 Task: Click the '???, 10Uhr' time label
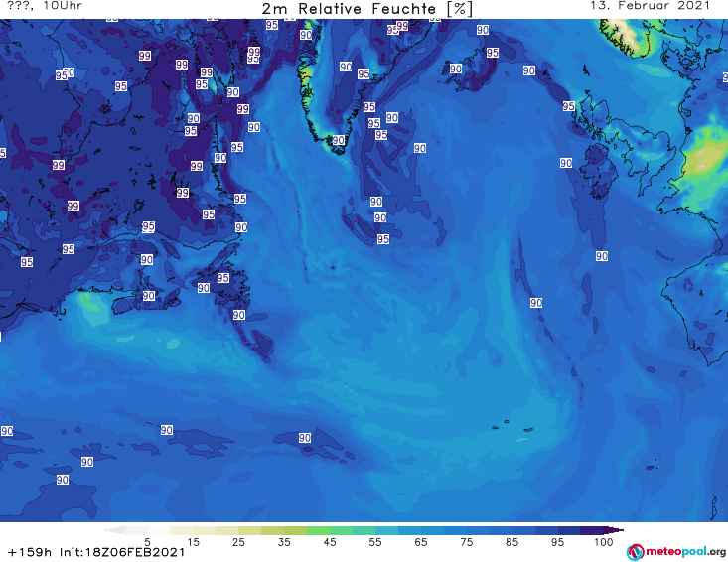[x=45, y=6]
